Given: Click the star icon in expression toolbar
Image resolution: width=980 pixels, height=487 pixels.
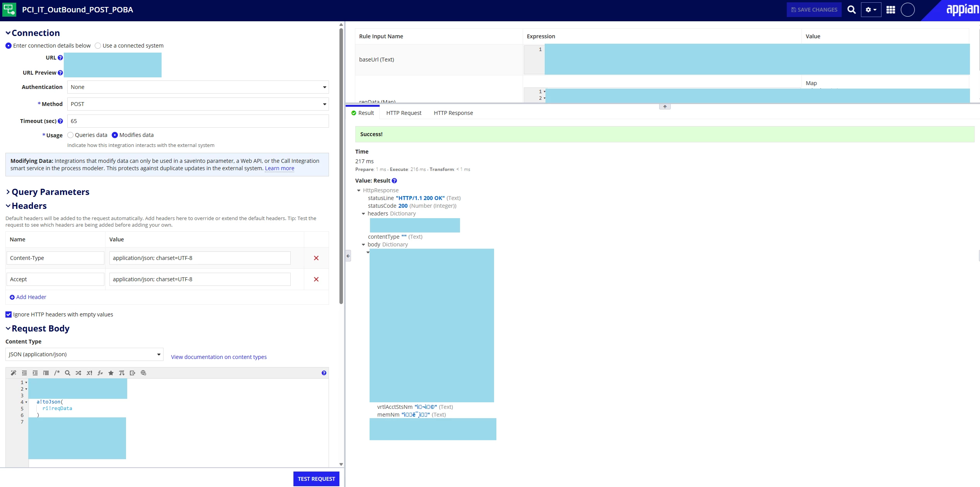Looking at the screenshot, I should point(111,373).
